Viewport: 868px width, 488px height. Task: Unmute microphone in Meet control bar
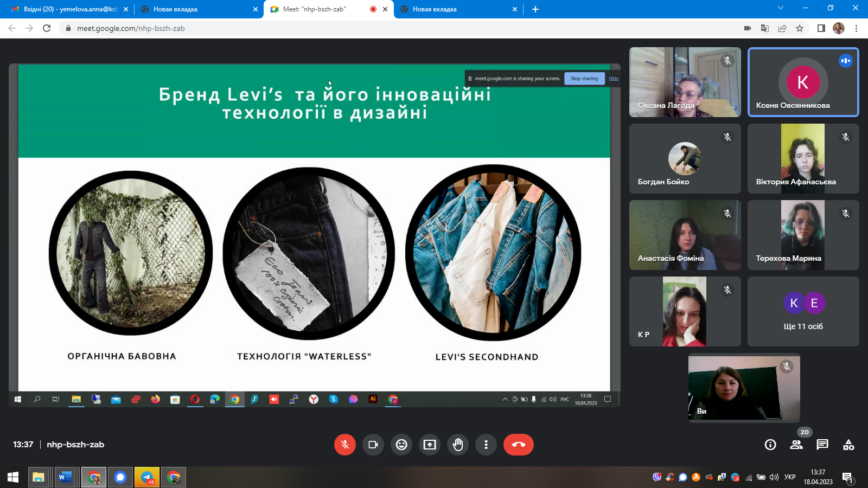click(x=345, y=445)
